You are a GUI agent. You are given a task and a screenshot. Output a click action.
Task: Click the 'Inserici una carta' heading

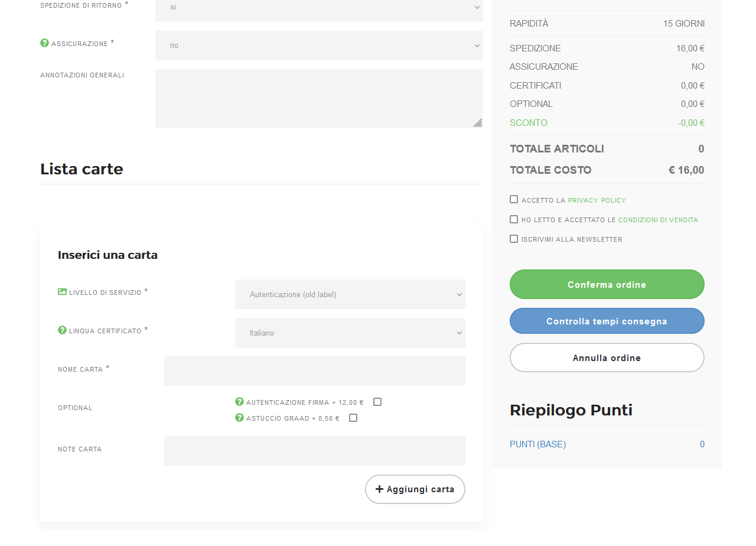pyautogui.click(x=107, y=255)
